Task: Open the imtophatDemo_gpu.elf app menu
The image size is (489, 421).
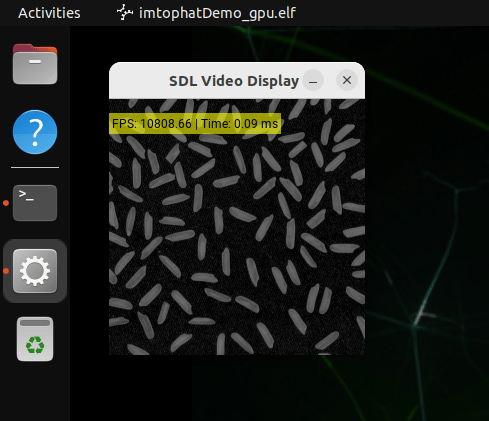Action: 206,13
